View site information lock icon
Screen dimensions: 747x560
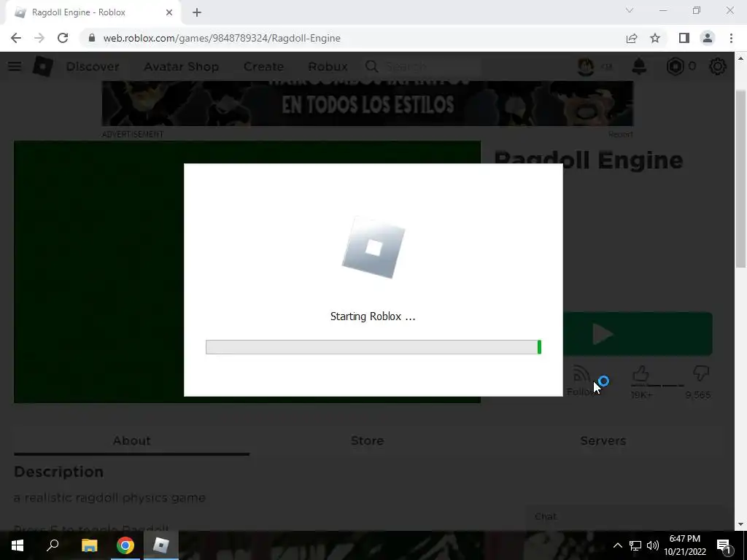[x=91, y=38]
